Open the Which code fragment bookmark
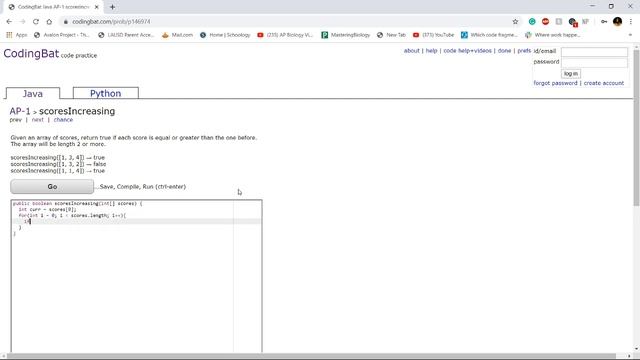Viewport: 640px width, 360px height. pos(489,35)
